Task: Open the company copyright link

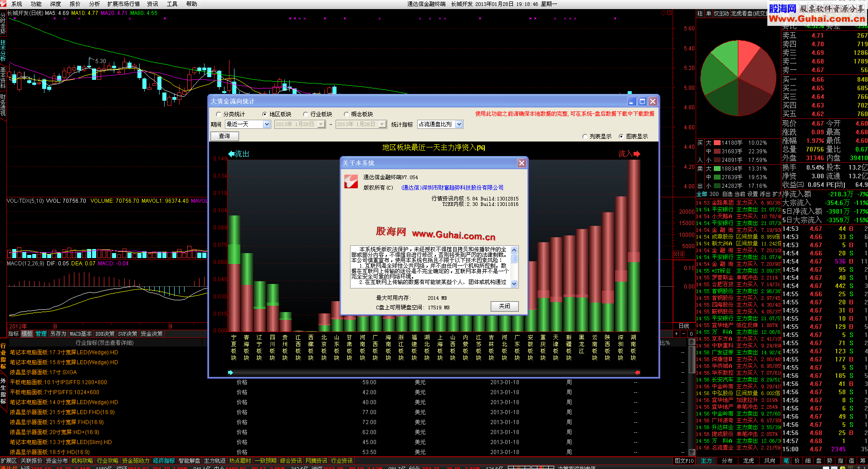Action: pos(452,187)
